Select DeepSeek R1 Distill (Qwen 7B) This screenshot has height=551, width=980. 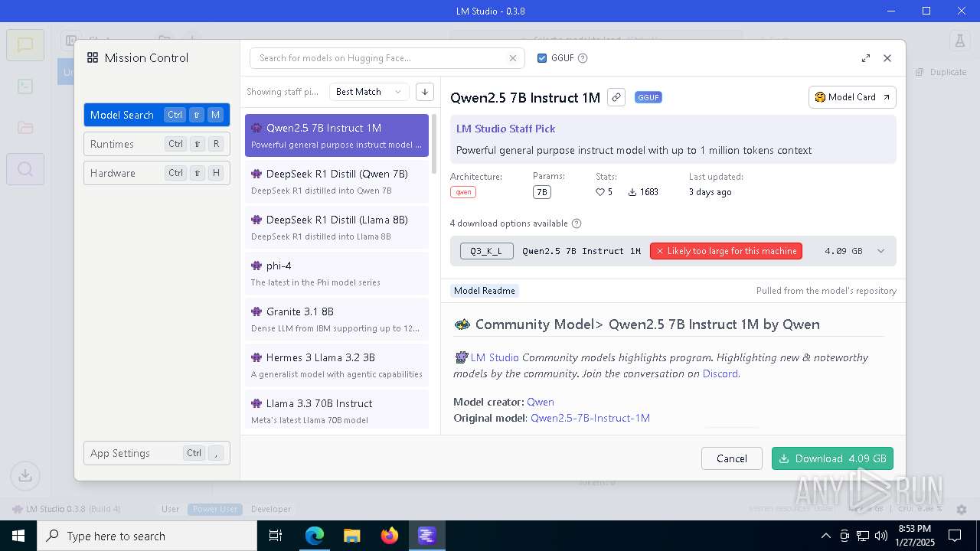click(x=337, y=181)
